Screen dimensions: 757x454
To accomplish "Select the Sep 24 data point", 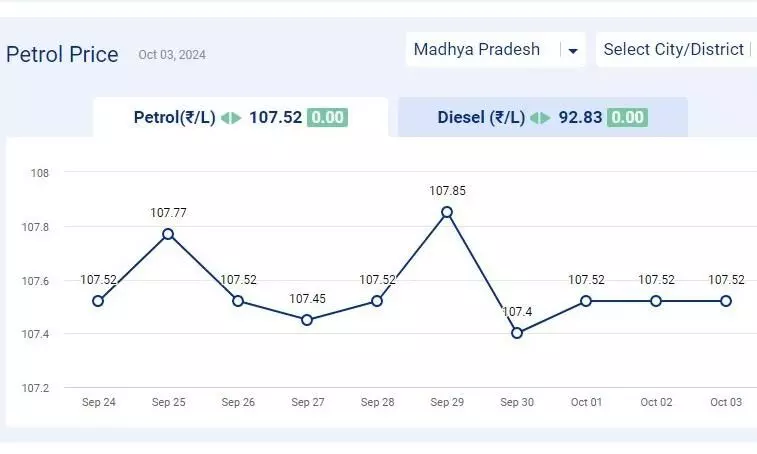I will tap(98, 301).
